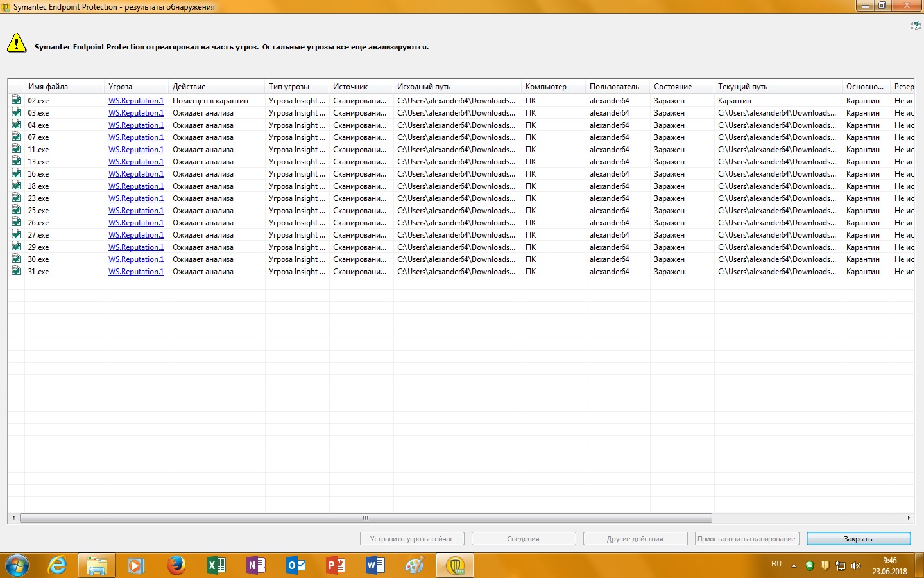The image size is (924, 578).
Task: Select the file icon for 02.exe
Action: pyautogui.click(x=16, y=100)
